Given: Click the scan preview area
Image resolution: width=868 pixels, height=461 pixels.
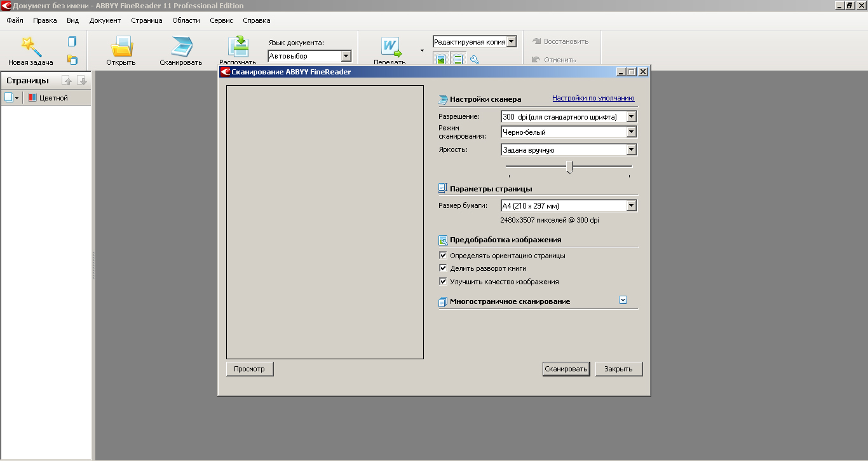Looking at the screenshot, I should [x=325, y=222].
